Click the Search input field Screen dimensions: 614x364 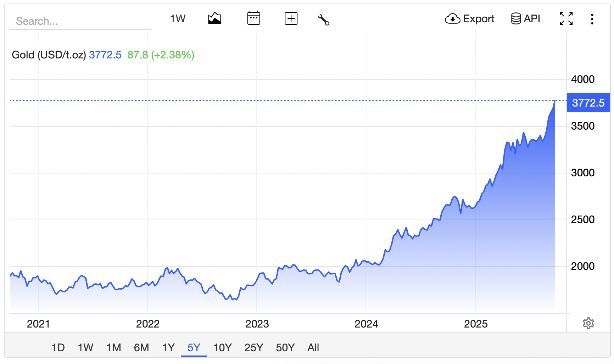[80, 21]
